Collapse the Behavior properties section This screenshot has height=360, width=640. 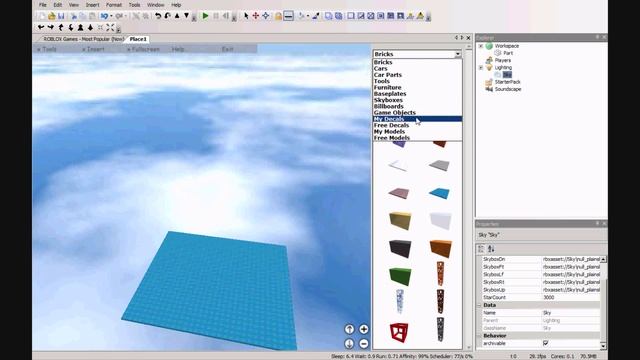[480, 336]
